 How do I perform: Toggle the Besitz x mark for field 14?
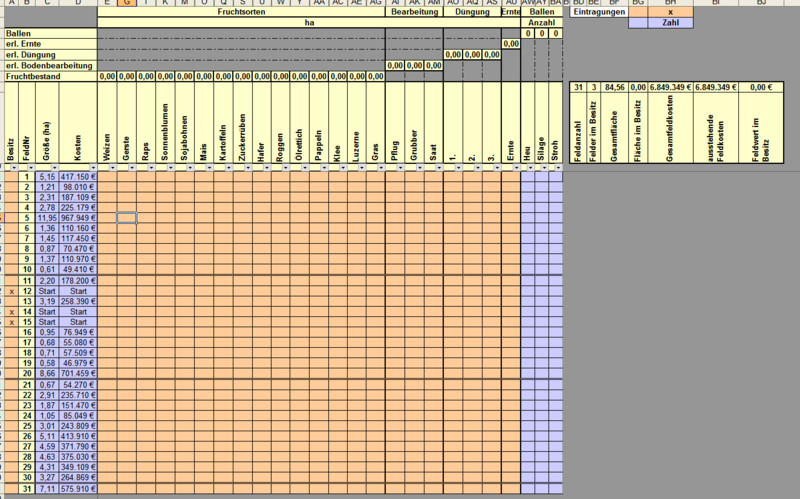coord(11,311)
